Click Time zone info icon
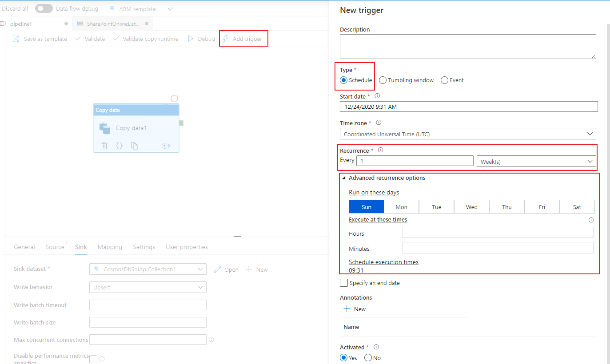610x364 pixels. pos(379,123)
